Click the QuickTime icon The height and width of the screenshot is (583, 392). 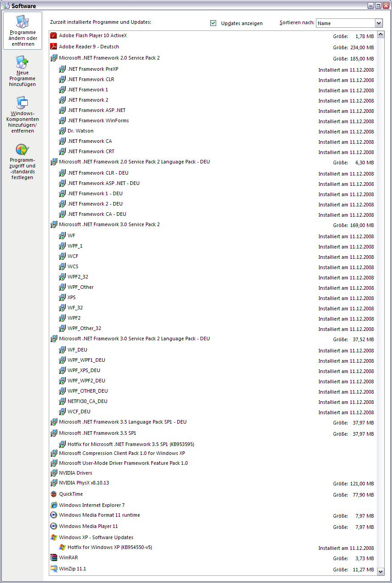(x=54, y=494)
